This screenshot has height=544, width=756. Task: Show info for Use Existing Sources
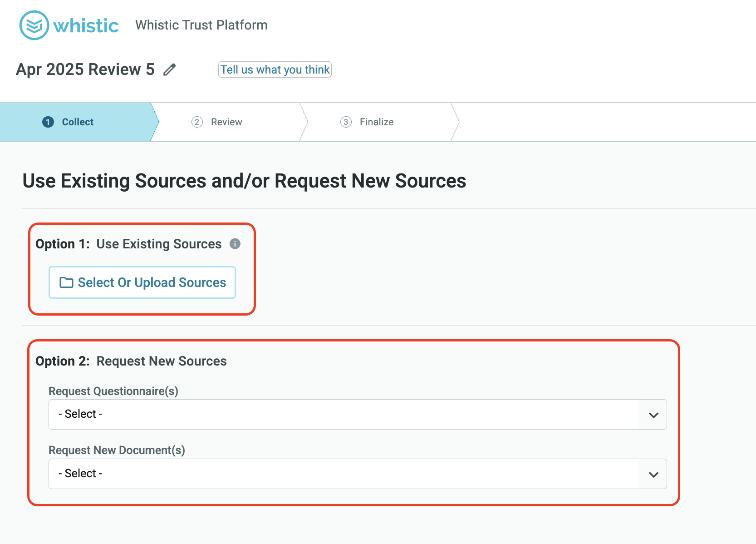pyautogui.click(x=235, y=244)
